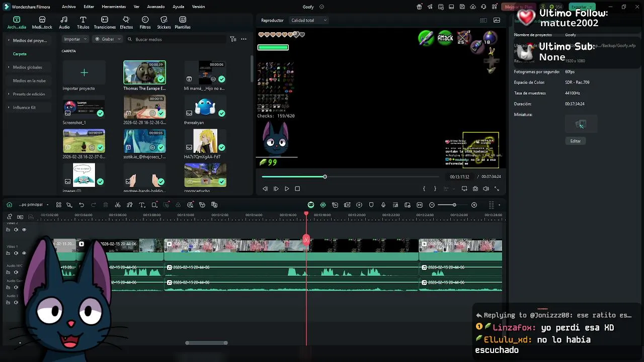The width and height of the screenshot is (644, 362).
Task: Click the Play button in the player
Action: click(x=287, y=189)
